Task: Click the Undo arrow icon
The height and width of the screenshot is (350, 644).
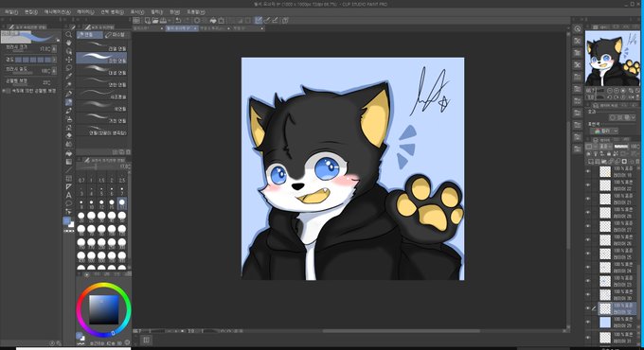Action: point(178,20)
